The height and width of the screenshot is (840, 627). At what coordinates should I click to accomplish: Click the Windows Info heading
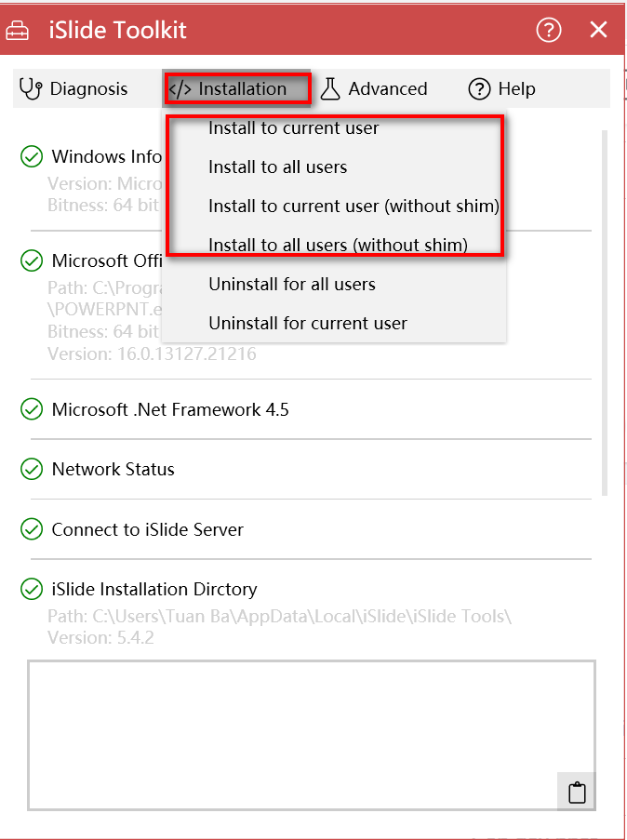point(106,157)
